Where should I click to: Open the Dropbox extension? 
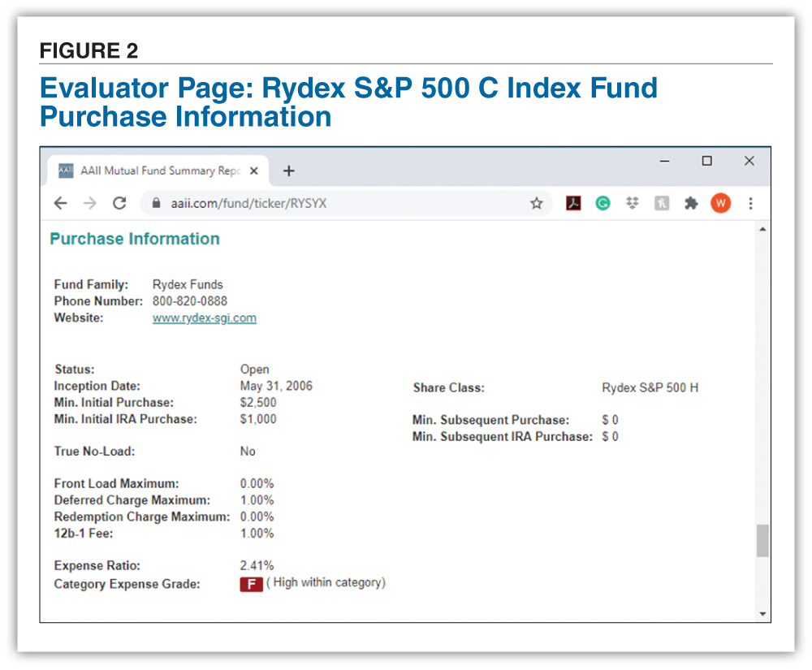632,203
